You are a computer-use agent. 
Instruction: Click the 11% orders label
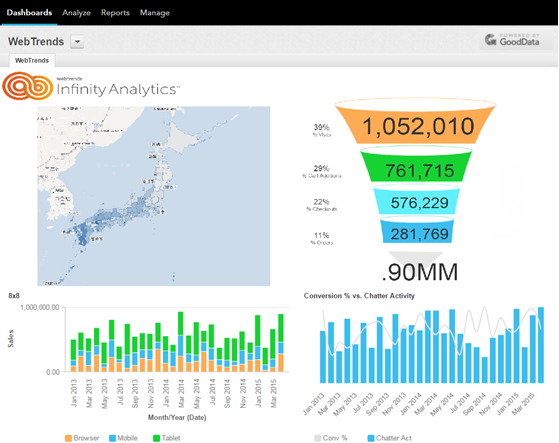[x=322, y=238]
